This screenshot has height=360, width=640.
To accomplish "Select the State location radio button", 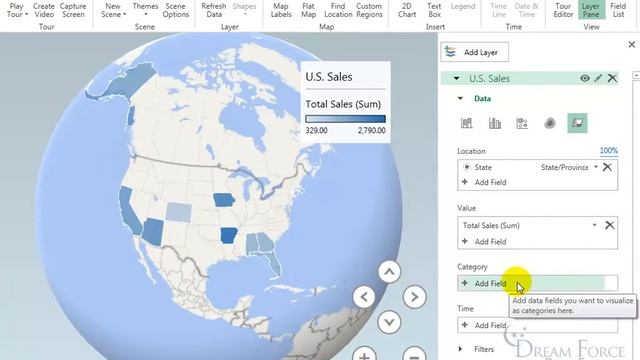I will click(x=467, y=167).
